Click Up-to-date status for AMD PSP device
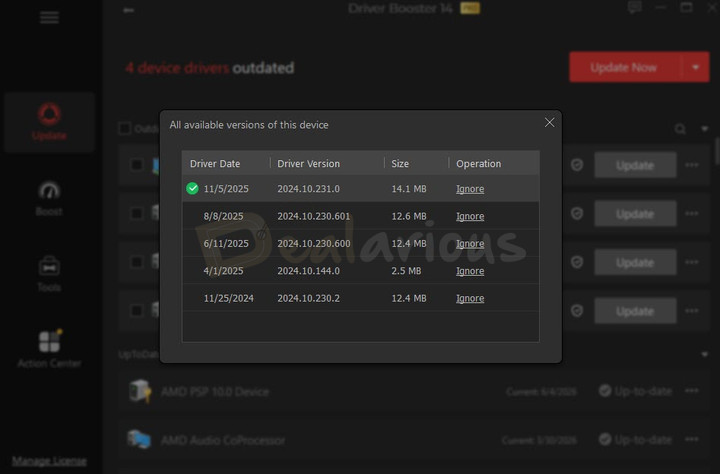The width and height of the screenshot is (720, 474). point(636,391)
